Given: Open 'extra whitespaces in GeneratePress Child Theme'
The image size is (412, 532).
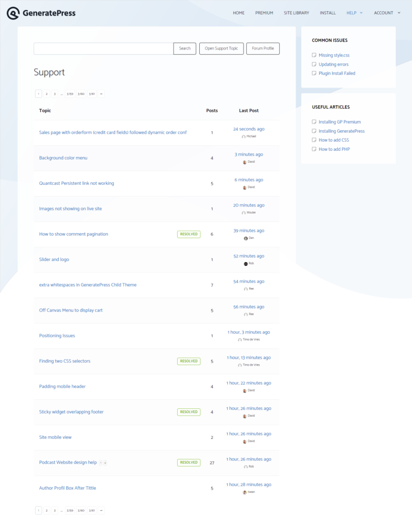Looking at the screenshot, I should tap(88, 285).
